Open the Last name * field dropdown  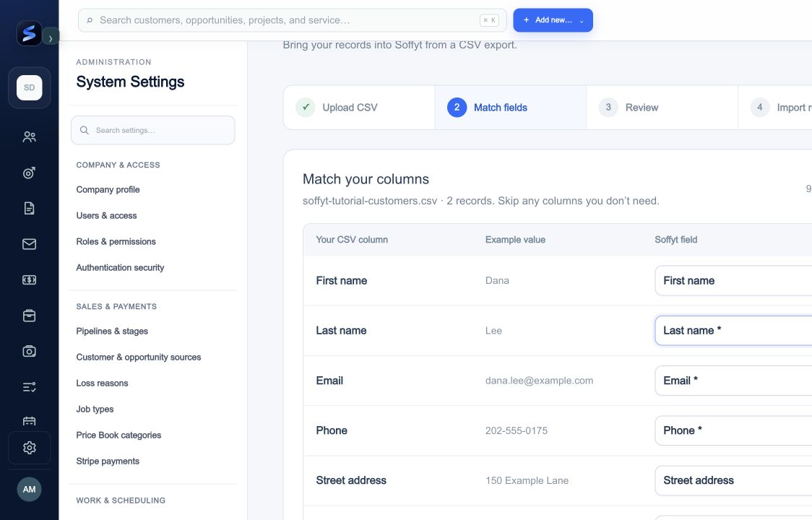tap(733, 331)
